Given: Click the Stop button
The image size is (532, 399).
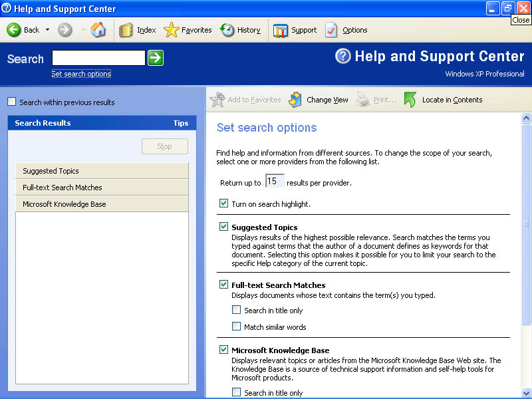Looking at the screenshot, I should (165, 146).
